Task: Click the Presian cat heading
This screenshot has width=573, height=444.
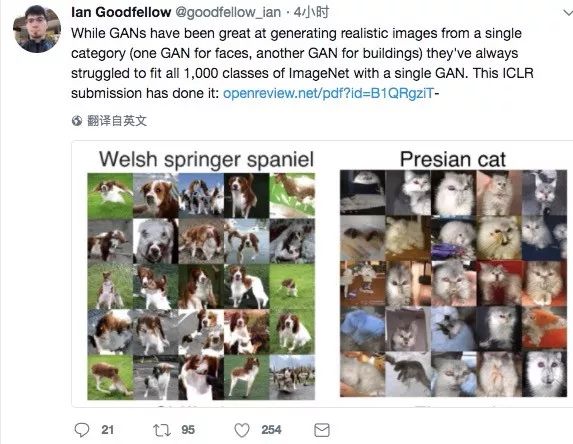Action: (x=453, y=159)
